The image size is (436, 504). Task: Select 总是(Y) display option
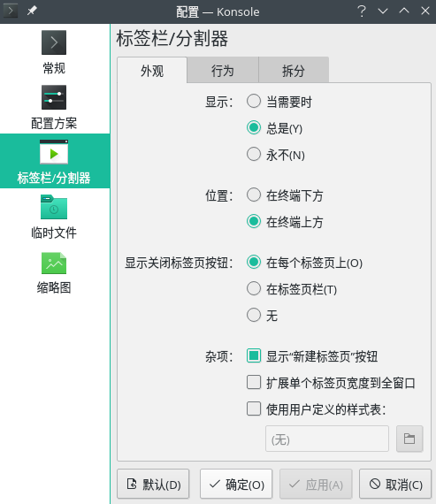(274, 128)
